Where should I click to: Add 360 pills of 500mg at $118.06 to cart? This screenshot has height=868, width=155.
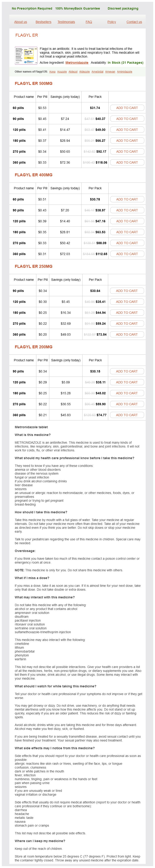[x=127, y=162]
